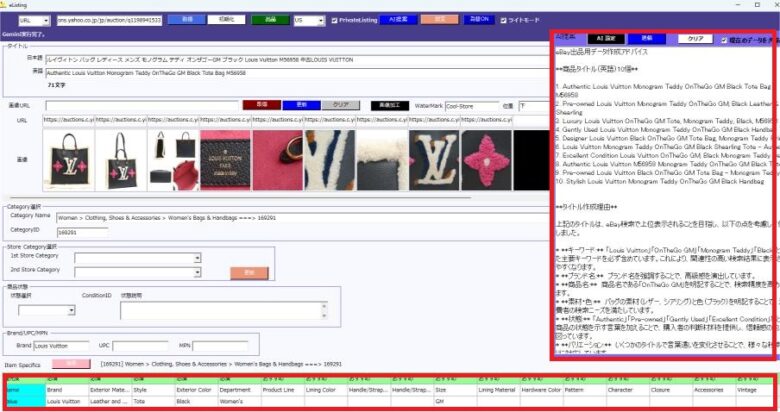The image size is (780, 412).
Task: Select the thumbnail showing gold ring on pink
Action: (x=278, y=160)
